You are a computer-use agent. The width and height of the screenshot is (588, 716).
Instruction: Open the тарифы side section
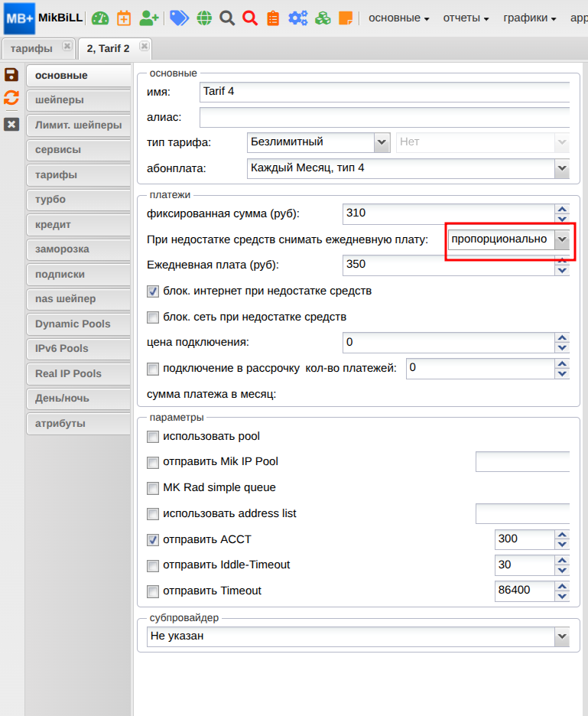[x=78, y=175]
